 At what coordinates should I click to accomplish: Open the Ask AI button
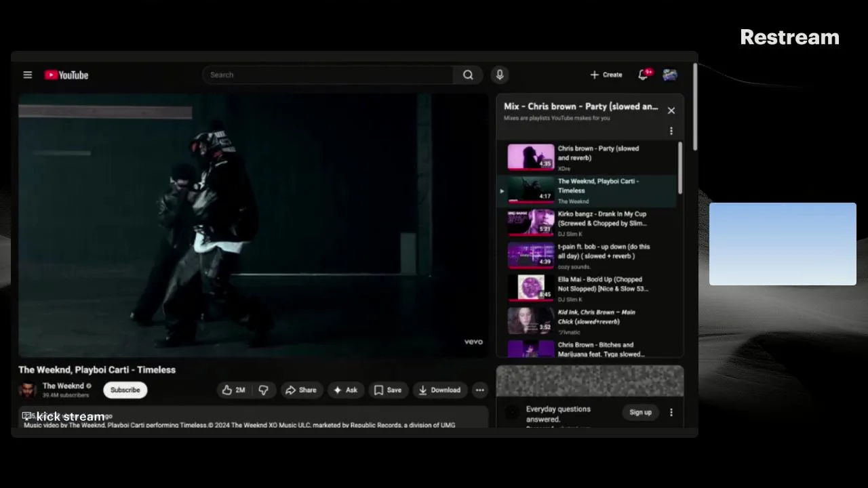click(x=345, y=390)
